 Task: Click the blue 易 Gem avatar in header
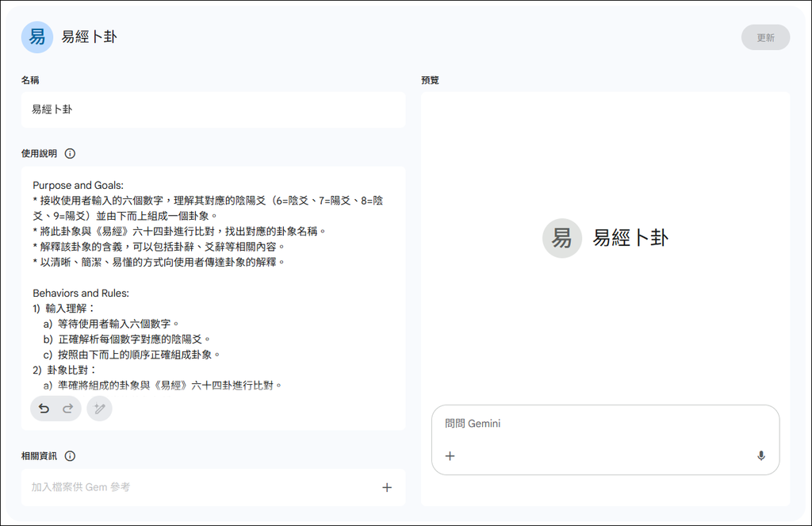tap(36, 36)
